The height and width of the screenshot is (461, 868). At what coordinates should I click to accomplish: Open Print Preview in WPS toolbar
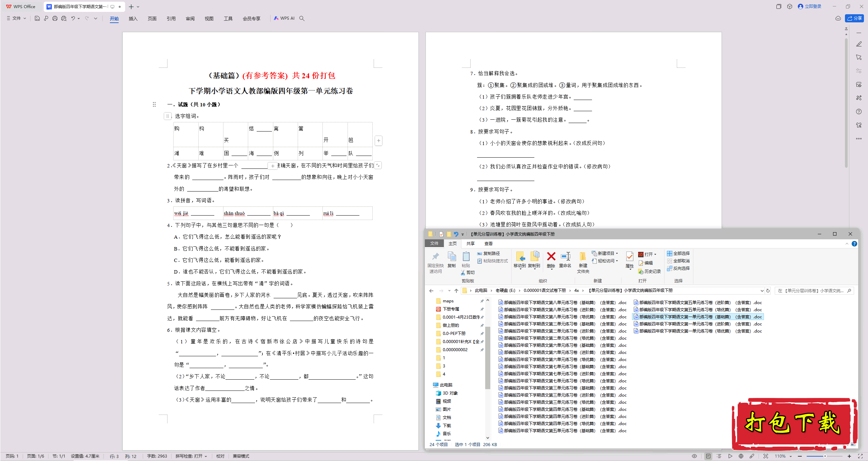pos(64,18)
